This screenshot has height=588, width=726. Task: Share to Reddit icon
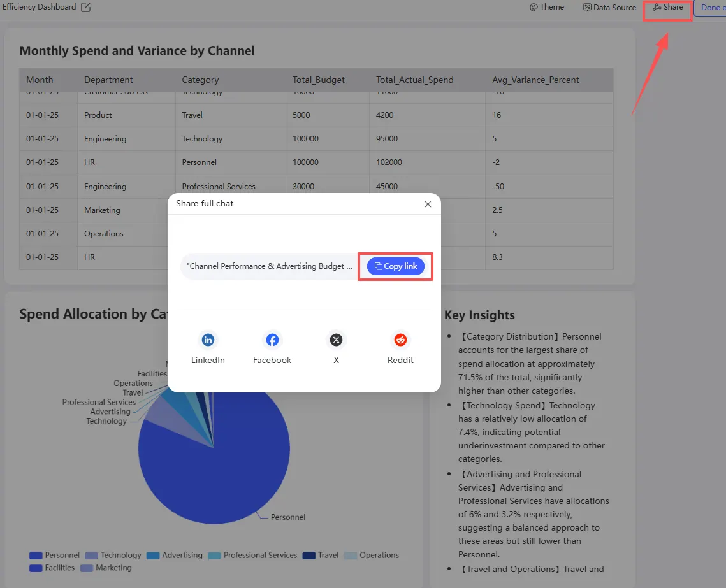point(400,340)
